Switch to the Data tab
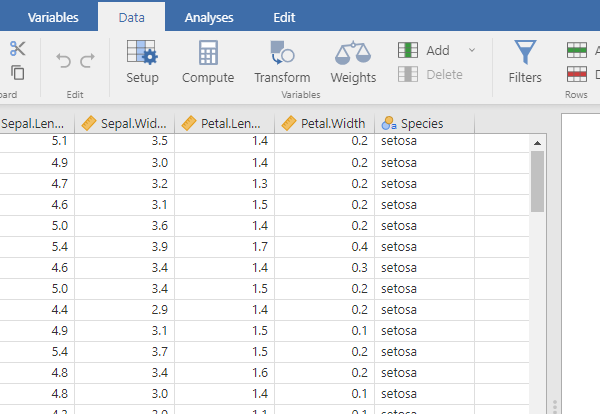This screenshot has height=414, width=600. pyautogui.click(x=132, y=18)
